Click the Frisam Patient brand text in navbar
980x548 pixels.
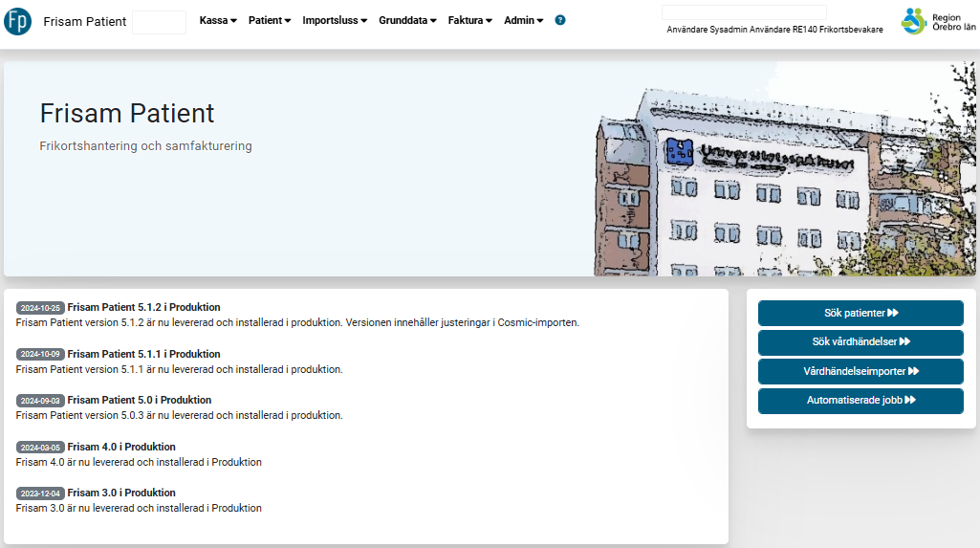tap(85, 22)
